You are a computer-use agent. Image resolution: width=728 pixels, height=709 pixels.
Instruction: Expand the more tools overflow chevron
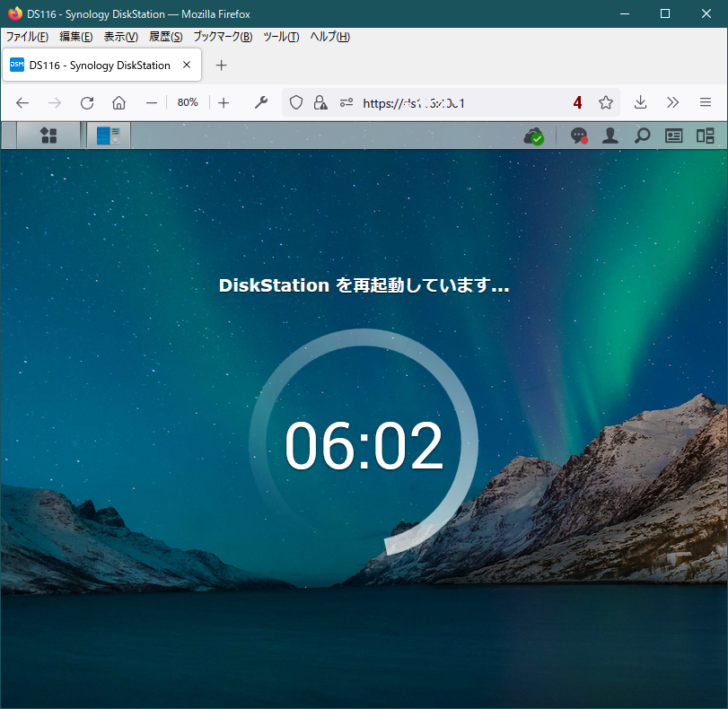[x=672, y=102]
